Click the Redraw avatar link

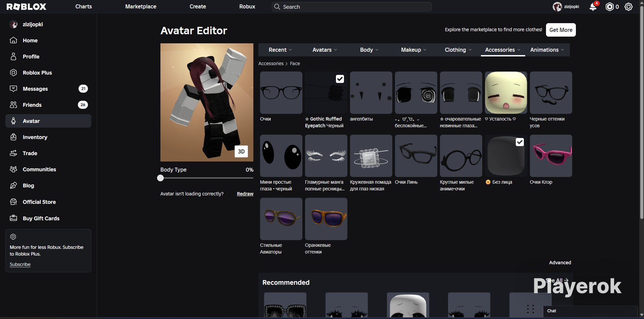(245, 194)
